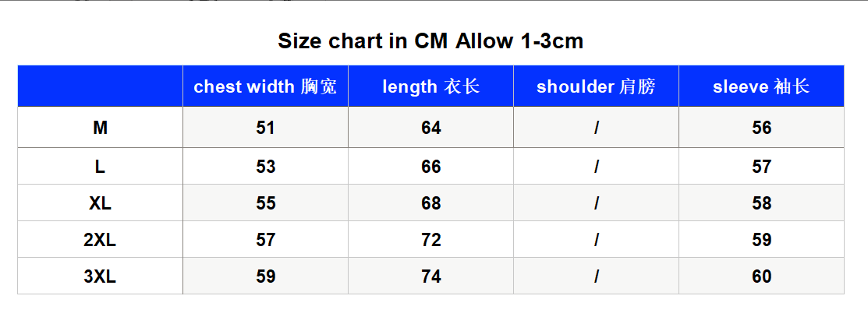Image resolution: width=868 pixels, height=331 pixels.
Task: Click the shoulder column header
Action: (596, 86)
